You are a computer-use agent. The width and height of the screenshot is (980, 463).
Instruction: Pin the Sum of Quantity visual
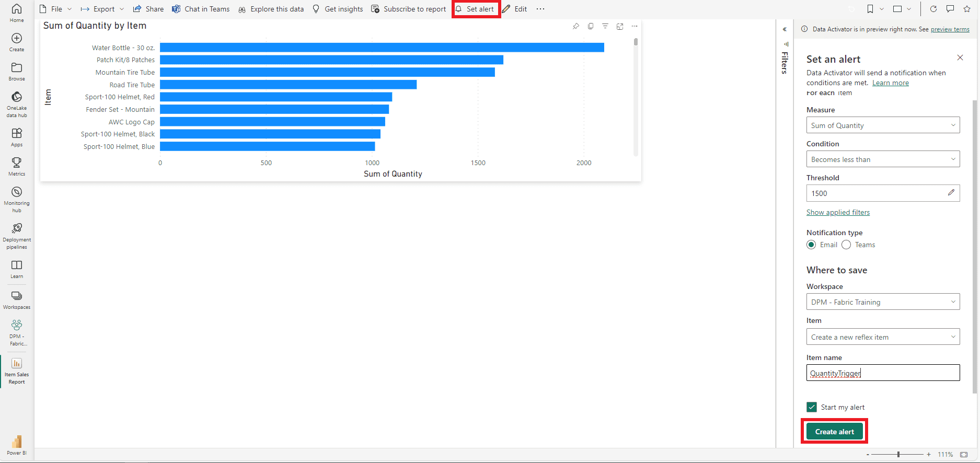(576, 26)
